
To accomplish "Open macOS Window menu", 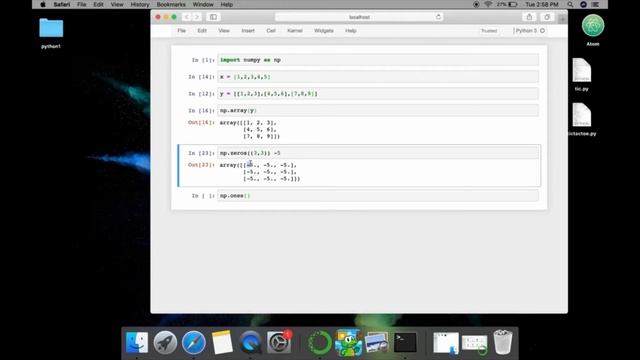I will pos(203,4).
